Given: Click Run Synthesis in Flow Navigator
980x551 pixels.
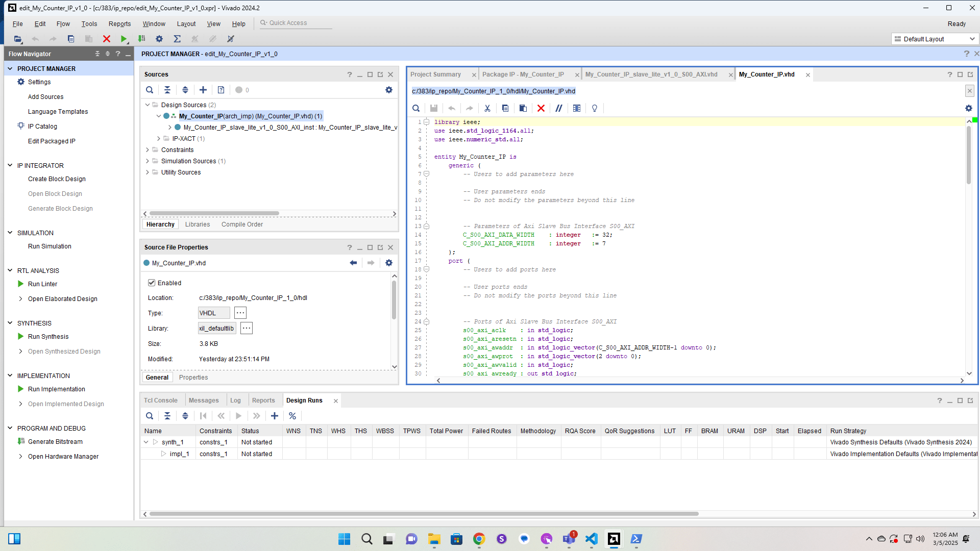Looking at the screenshot, I should click(48, 337).
